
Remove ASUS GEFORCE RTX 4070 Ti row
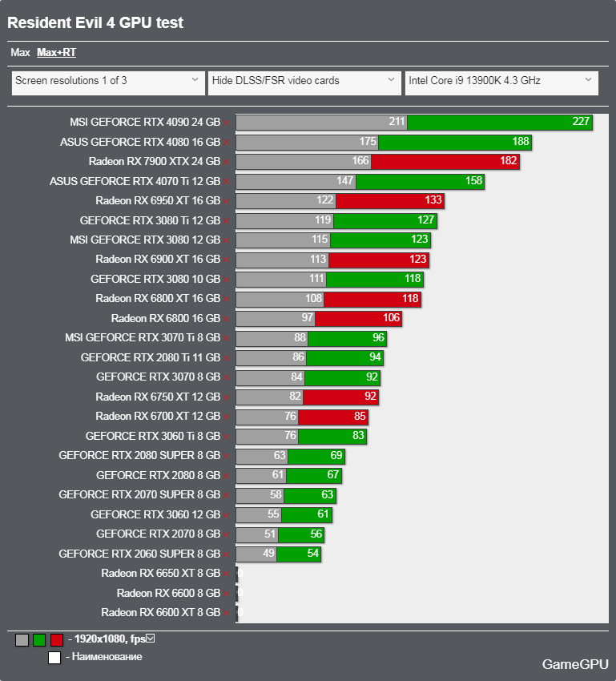coord(226,182)
